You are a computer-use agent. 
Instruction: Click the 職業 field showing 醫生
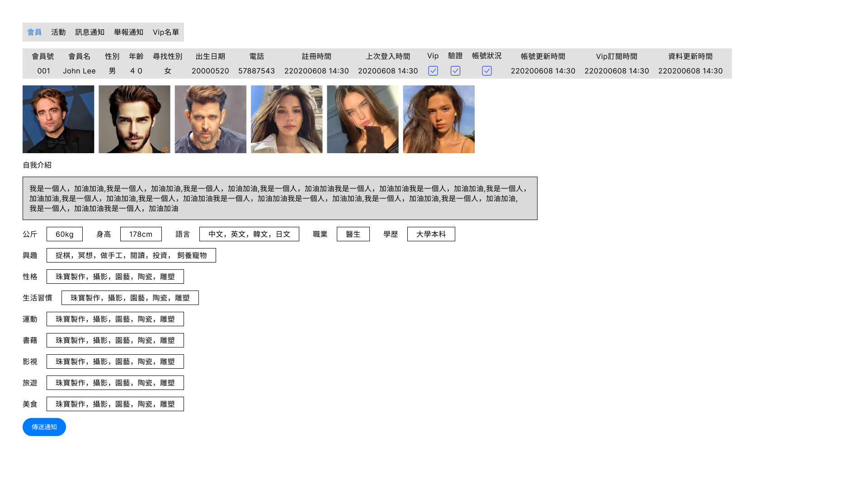point(353,234)
